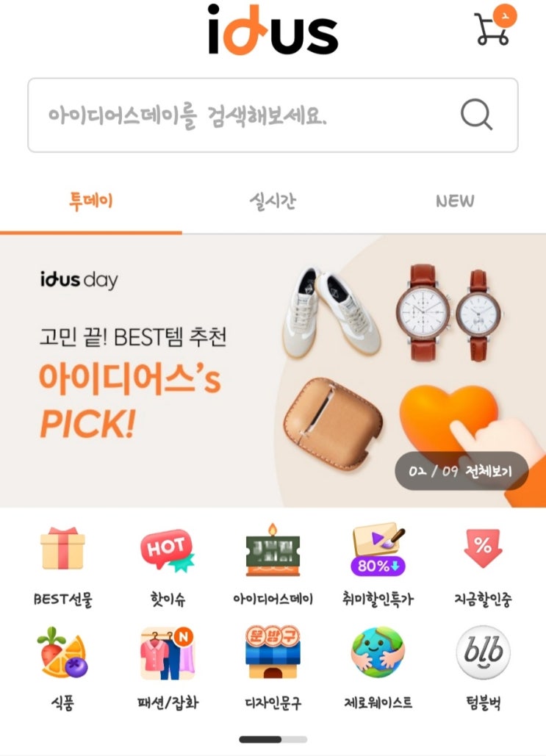Screen dimensions: 546x756
Task: Open the 아이디어스's PICK banner
Action: click(x=273, y=371)
